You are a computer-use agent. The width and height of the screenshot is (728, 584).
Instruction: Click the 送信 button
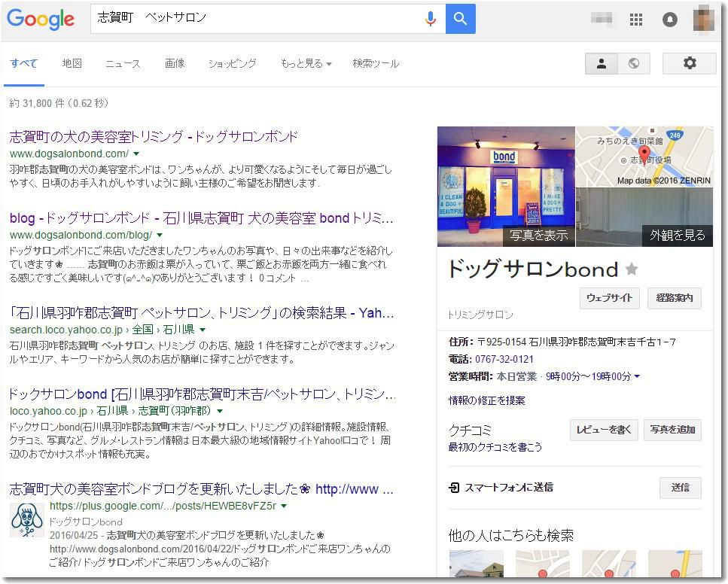coord(680,488)
